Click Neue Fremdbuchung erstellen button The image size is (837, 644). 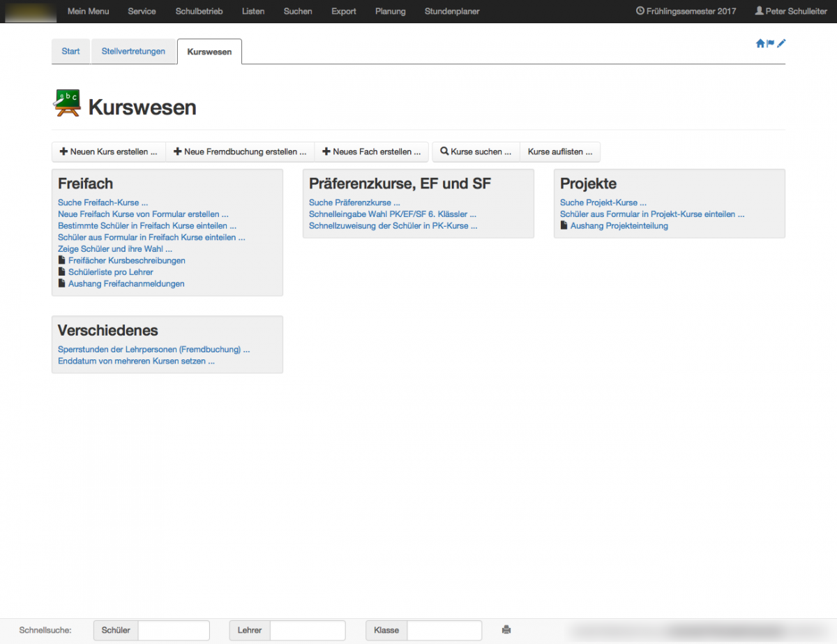click(x=240, y=151)
